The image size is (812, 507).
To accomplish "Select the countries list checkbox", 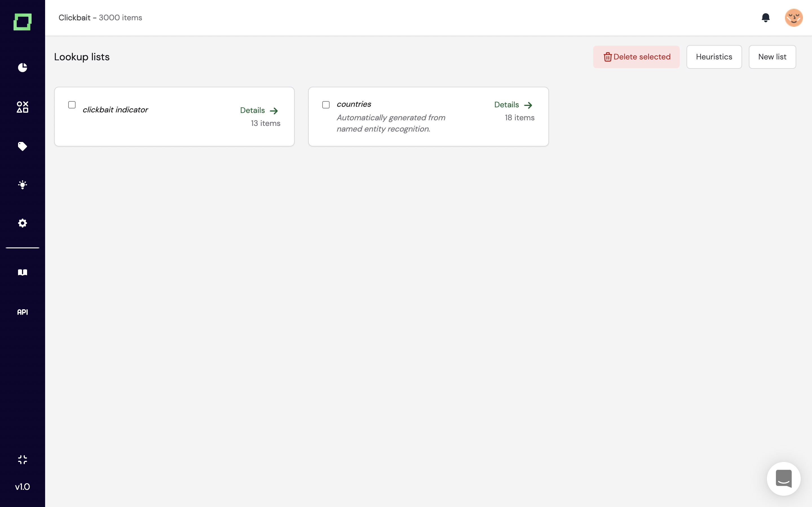I will 326,105.
